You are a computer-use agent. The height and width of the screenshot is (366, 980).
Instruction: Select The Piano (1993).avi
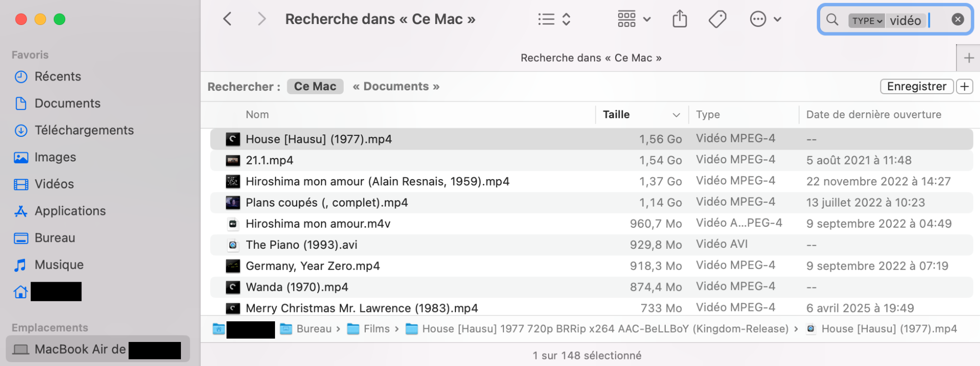click(x=591, y=245)
